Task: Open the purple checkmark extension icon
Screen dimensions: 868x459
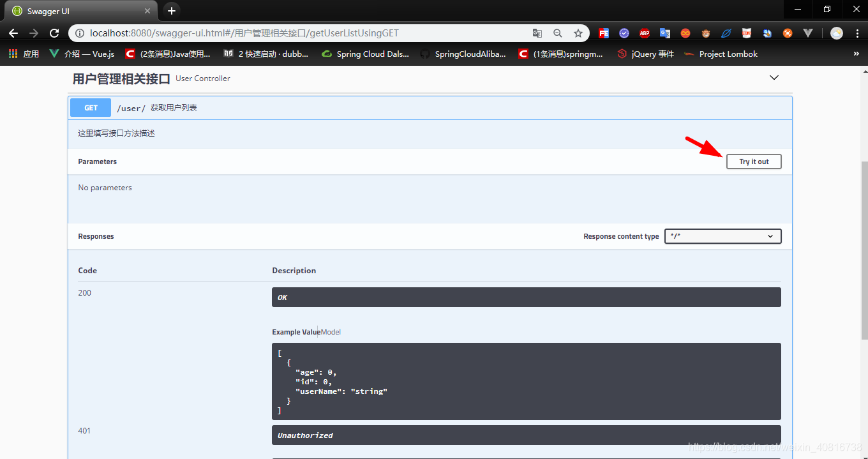Action: click(x=624, y=33)
